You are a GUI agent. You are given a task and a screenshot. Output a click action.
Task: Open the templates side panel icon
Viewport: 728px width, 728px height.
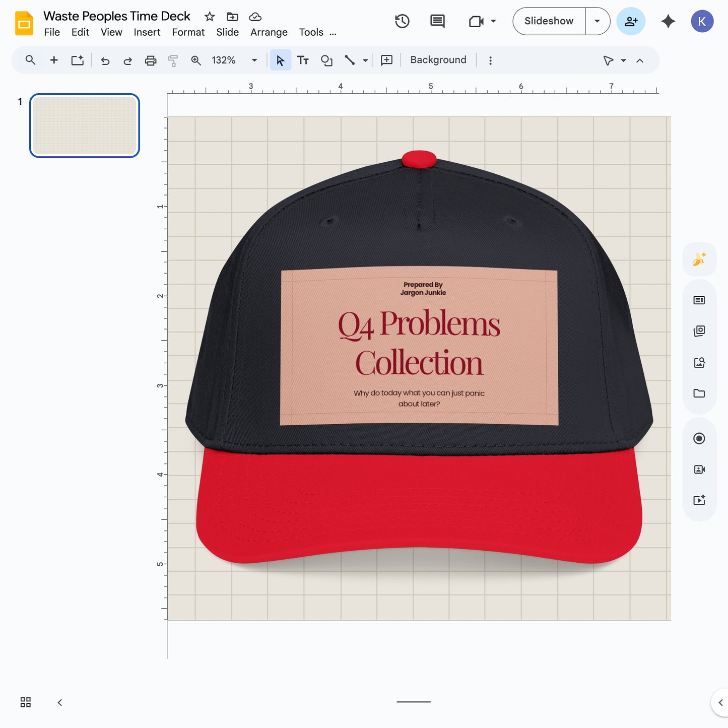tap(699, 300)
